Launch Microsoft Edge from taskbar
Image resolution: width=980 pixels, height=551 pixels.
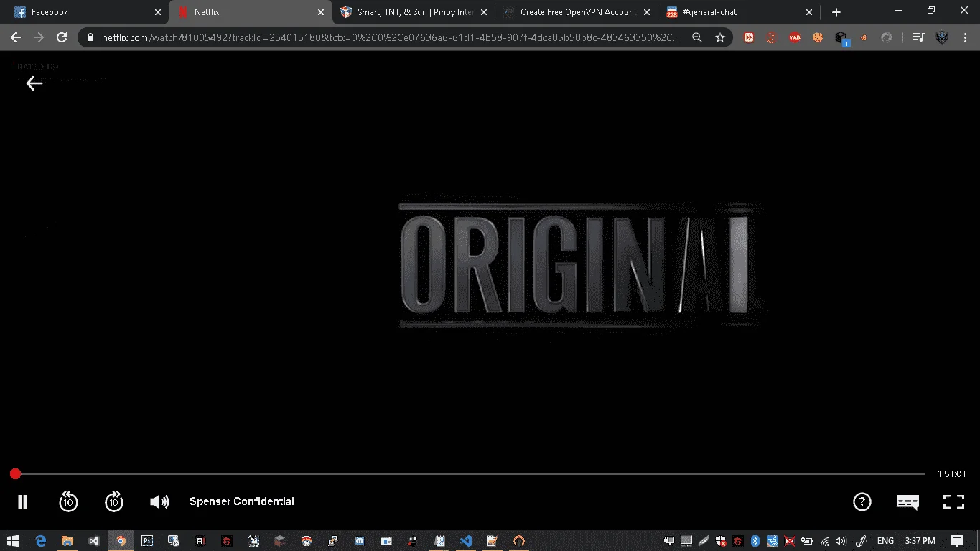[40, 540]
